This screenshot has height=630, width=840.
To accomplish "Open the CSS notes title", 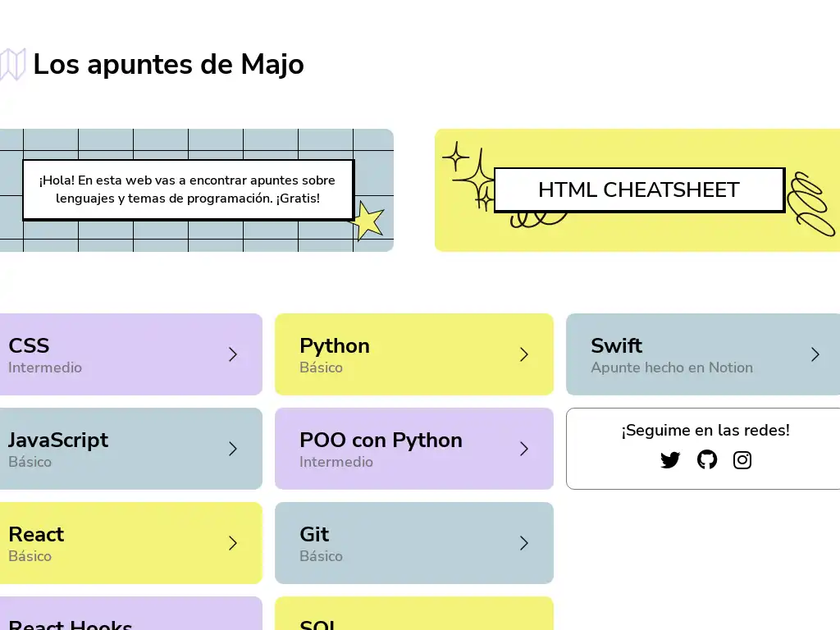I will 29,345.
